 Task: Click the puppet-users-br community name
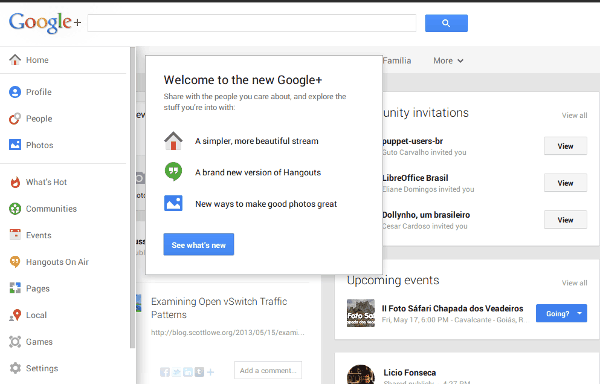coord(412,141)
